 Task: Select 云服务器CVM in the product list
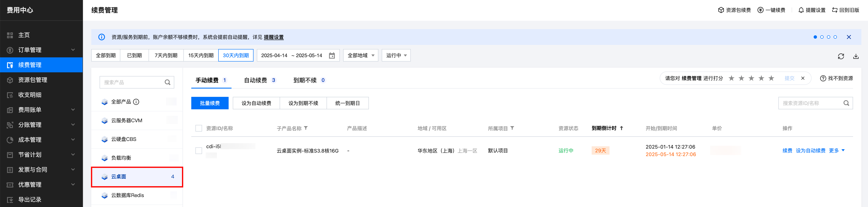137,121
